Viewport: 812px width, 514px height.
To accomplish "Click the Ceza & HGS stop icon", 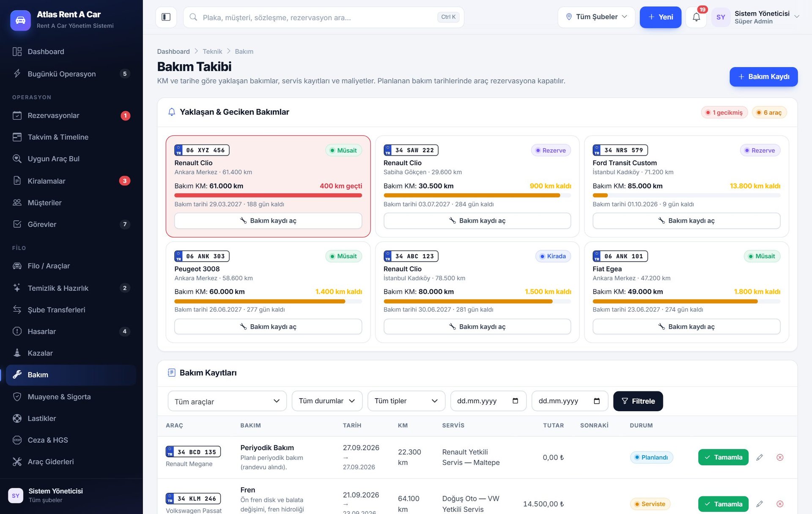I will [x=17, y=440].
